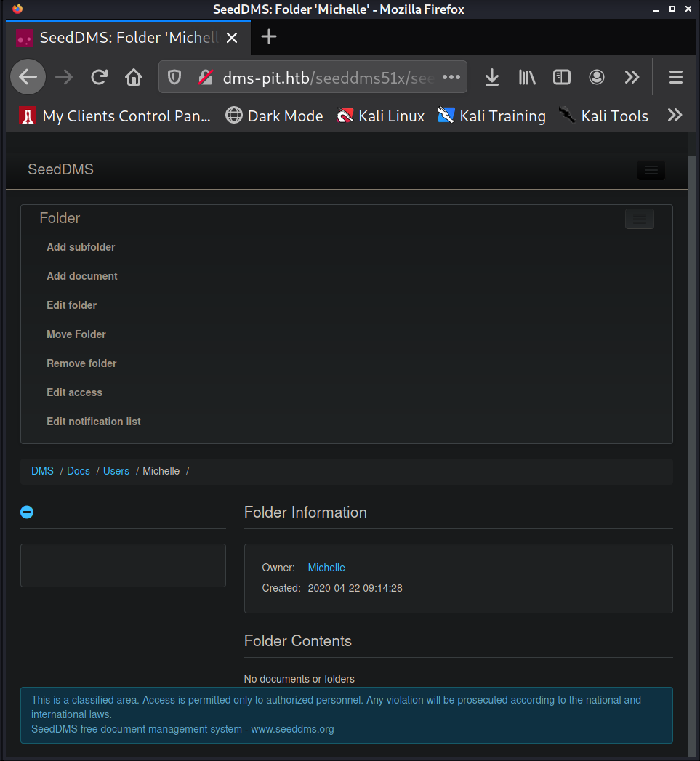This screenshot has width=700, height=761.
Task: Go to Docs in the breadcrumb
Action: [x=79, y=471]
